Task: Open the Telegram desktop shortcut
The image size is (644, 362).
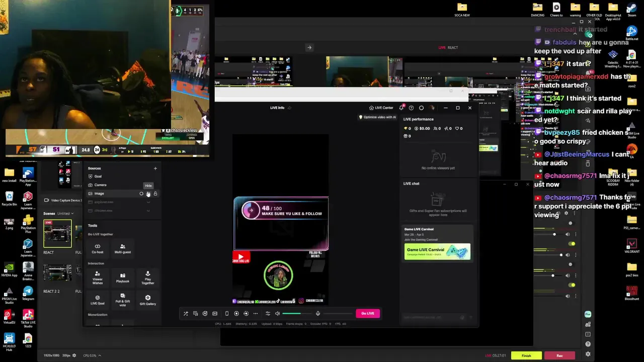Action: click(28, 293)
